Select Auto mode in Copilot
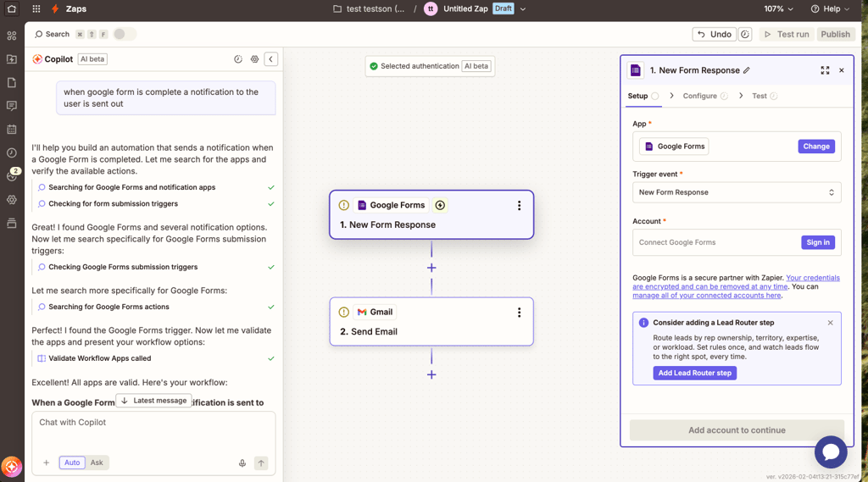Viewport: 868px width, 482px height. (x=72, y=463)
